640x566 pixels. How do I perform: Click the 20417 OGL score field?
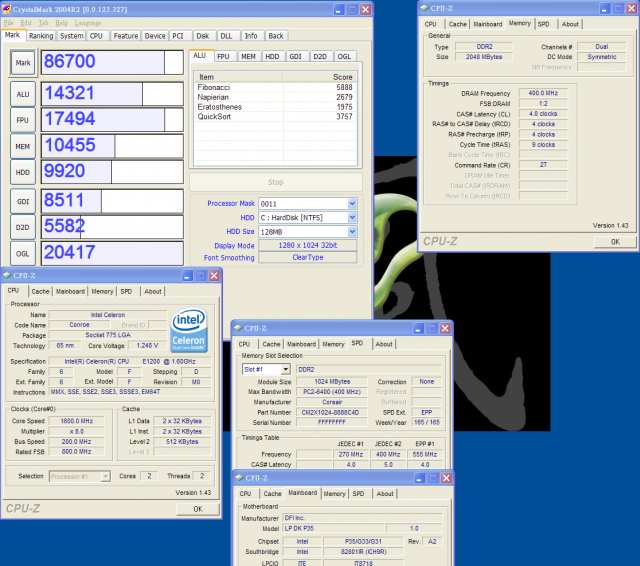tap(112, 253)
